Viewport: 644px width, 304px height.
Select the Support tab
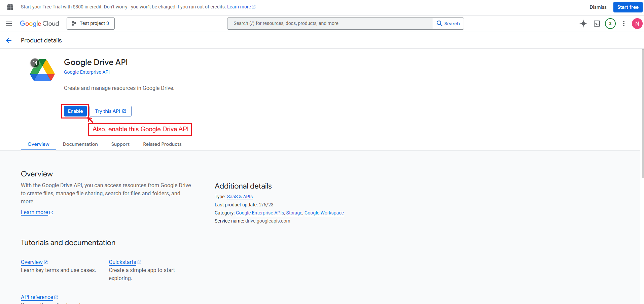click(x=120, y=144)
